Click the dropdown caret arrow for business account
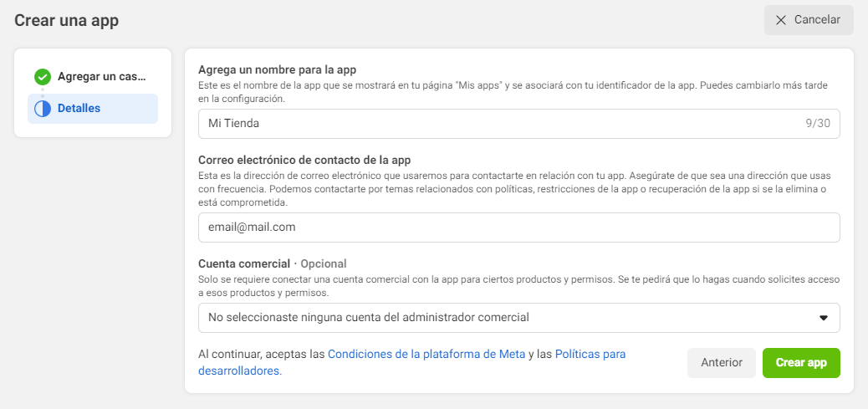Viewport: 868px width, 409px height. 823,318
